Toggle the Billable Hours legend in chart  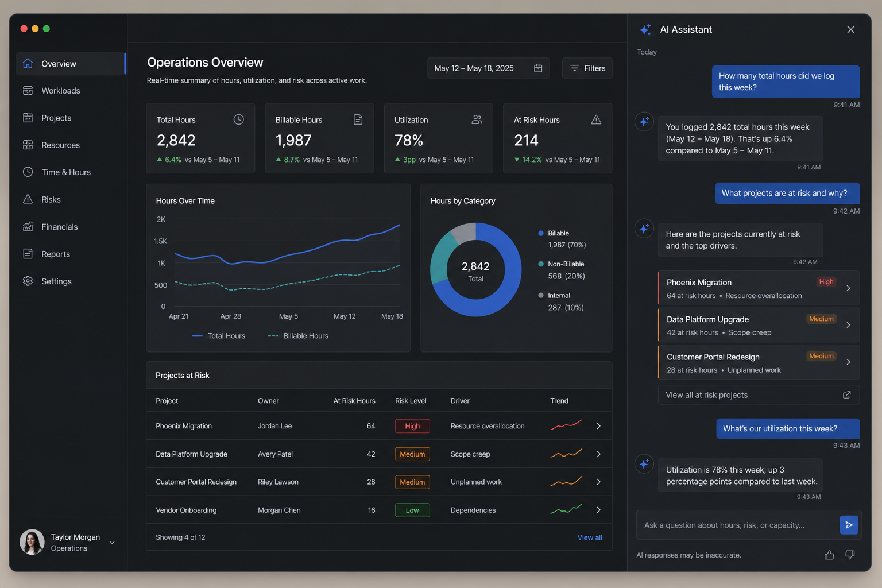tap(298, 336)
